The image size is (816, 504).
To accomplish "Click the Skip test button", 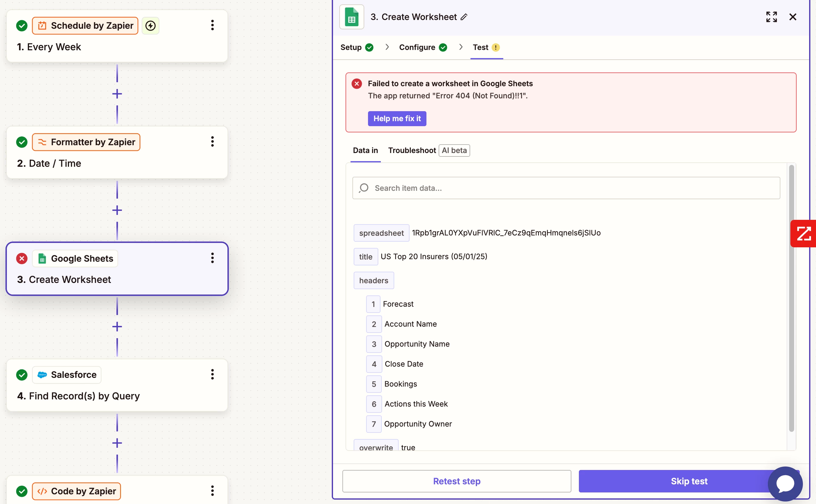I will pos(689,481).
